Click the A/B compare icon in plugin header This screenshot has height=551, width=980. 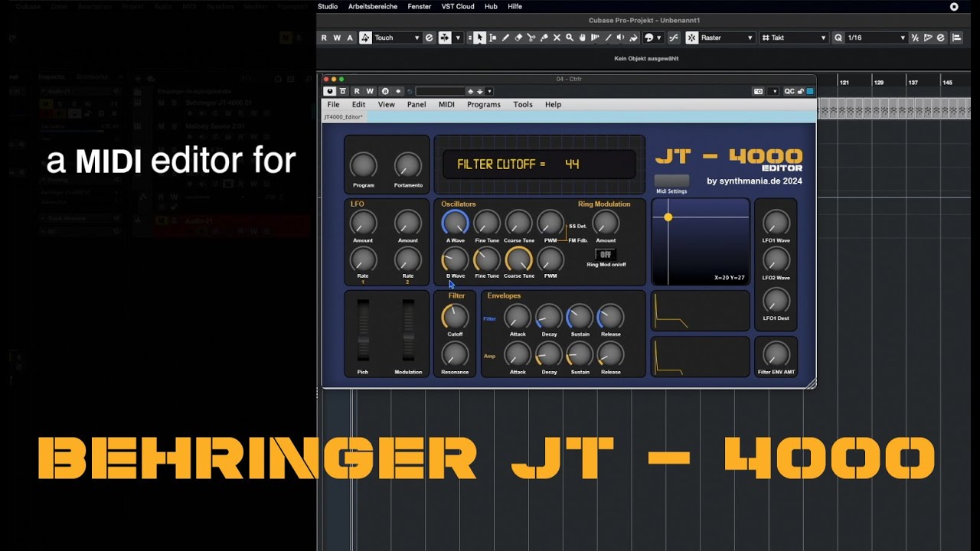point(385,91)
